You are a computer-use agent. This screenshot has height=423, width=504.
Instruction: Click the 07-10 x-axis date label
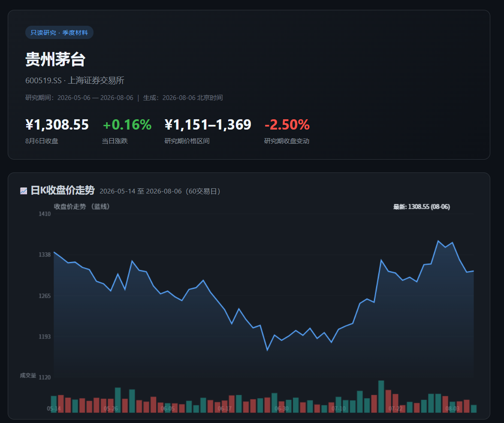click(338, 408)
